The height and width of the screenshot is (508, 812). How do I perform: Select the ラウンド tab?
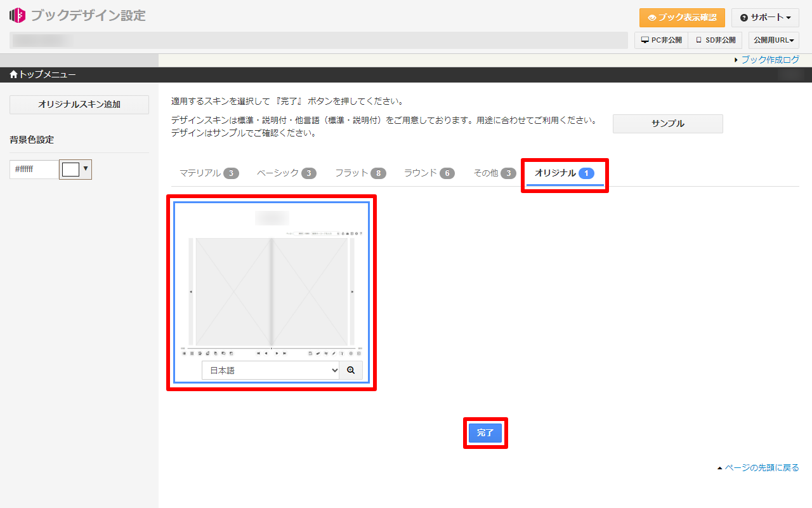click(x=429, y=173)
